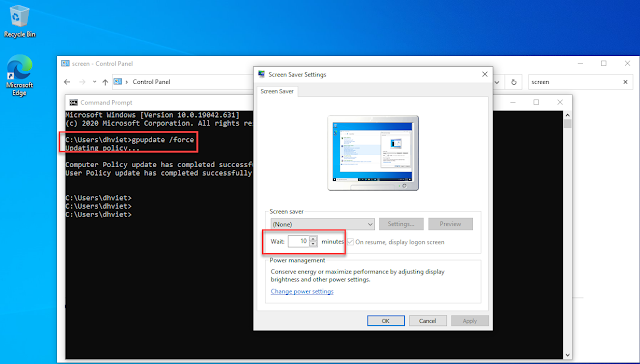The width and height of the screenshot is (640, 364).
Task: Switch to the Screen Saver tab
Action: click(x=277, y=91)
